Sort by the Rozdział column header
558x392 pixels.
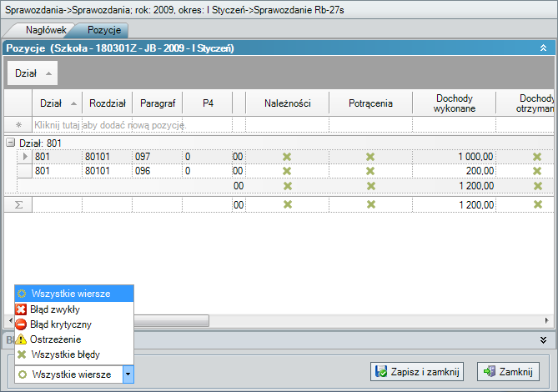tap(107, 103)
